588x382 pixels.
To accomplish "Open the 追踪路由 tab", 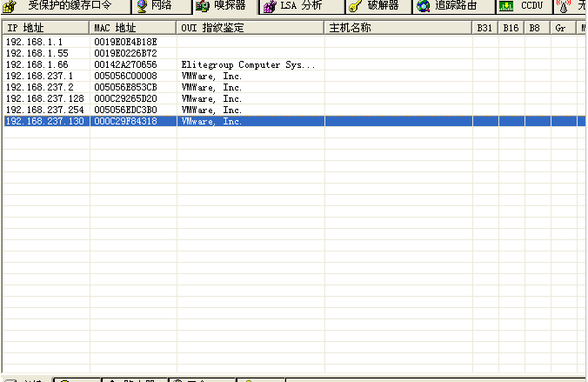I will point(454,6).
